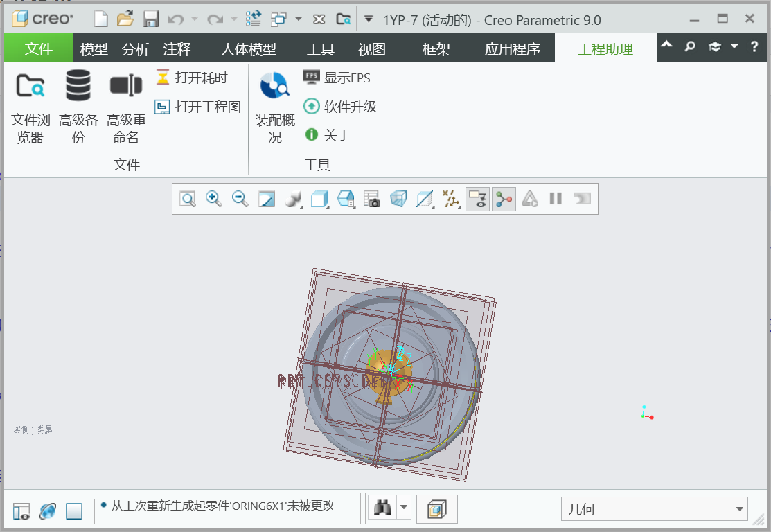Click 关于 about button
This screenshot has height=532, width=771.
tap(328, 134)
